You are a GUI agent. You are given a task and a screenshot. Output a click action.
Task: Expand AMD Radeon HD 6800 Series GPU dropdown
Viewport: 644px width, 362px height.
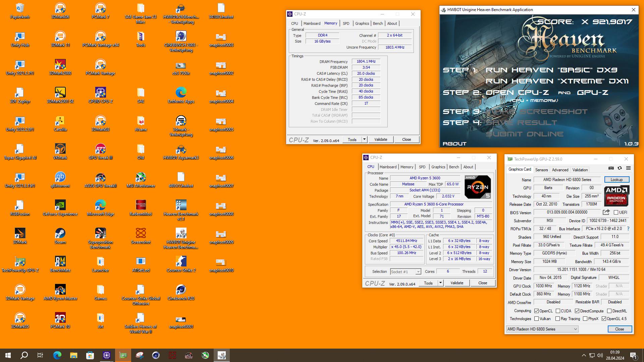(542, 329)
